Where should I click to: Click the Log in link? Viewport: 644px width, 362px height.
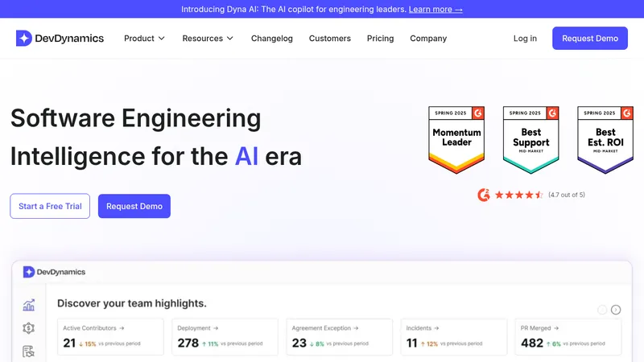pos(525,38)
